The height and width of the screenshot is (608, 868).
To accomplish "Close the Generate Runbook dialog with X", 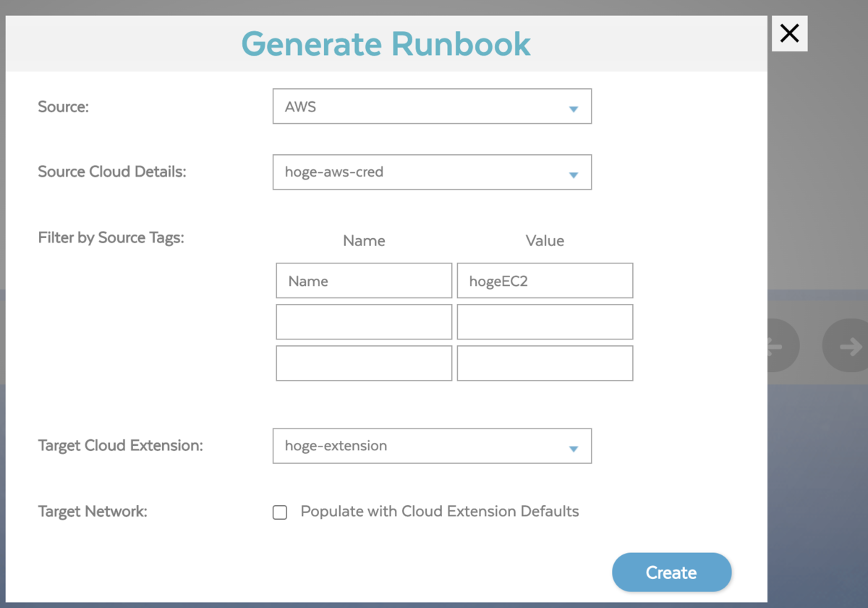I will click(x=789, y=33).
